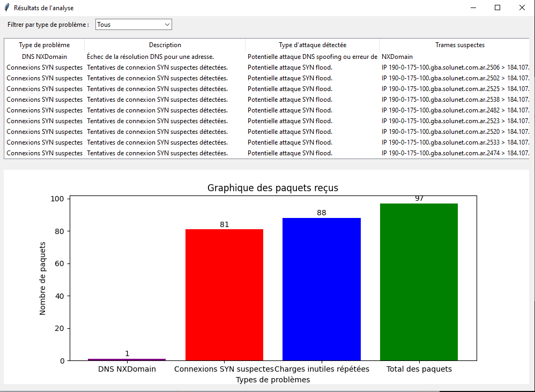Click the green Total des paquets bar
Image resolution: width=535 pixels, height=392 pixels.
[419, 282]
